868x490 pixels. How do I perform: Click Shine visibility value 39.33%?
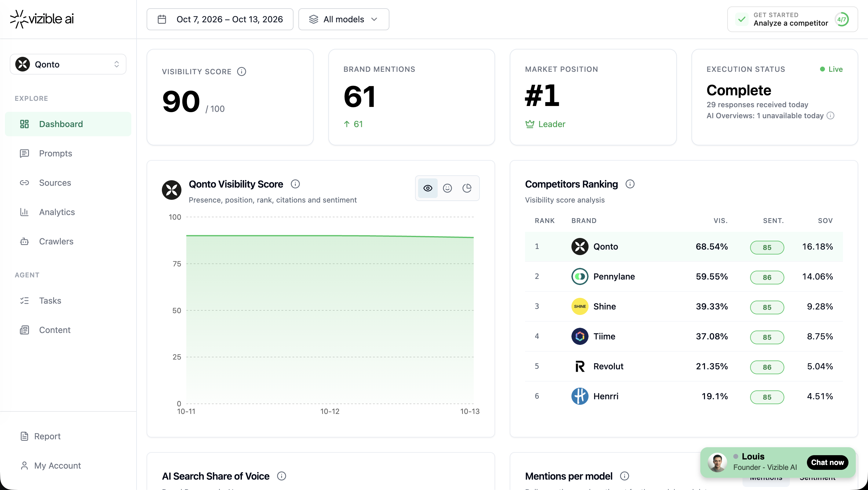point(712,306)
